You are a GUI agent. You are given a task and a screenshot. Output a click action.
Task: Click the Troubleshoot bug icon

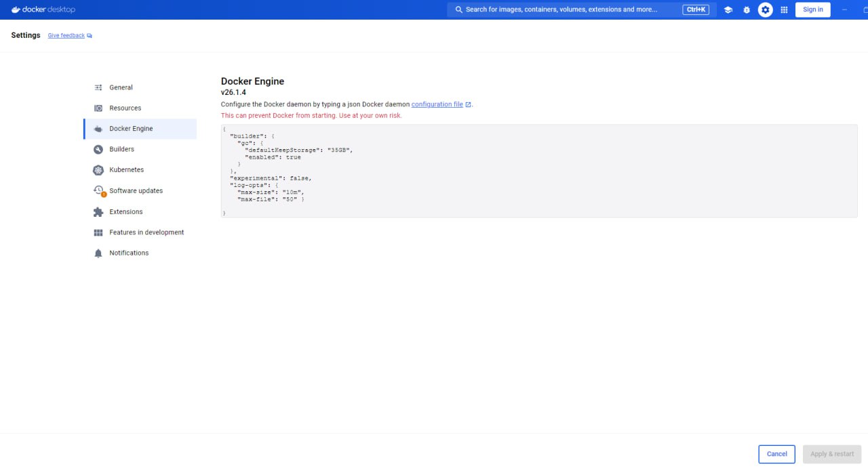point(747,9)
